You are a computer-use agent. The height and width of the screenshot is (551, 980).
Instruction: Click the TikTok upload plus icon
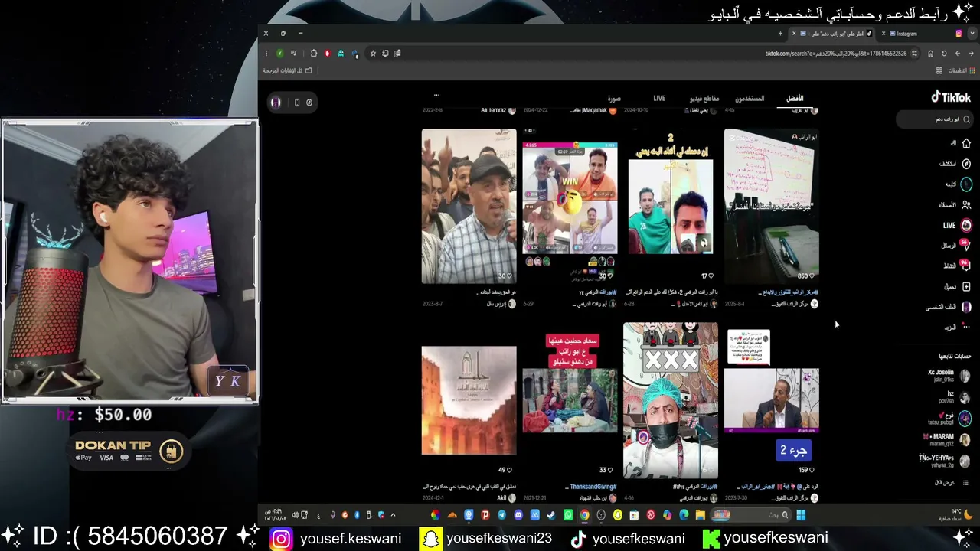coord(966,286)
